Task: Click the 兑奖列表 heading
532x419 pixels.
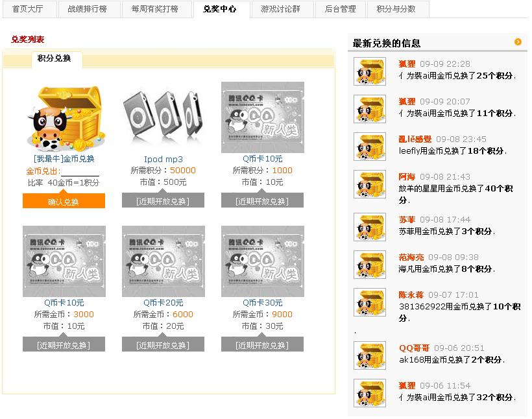Action: [28, 40]
